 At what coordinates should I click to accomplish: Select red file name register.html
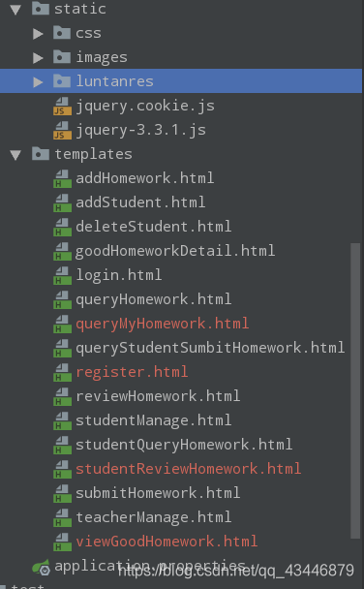point(132,372)
